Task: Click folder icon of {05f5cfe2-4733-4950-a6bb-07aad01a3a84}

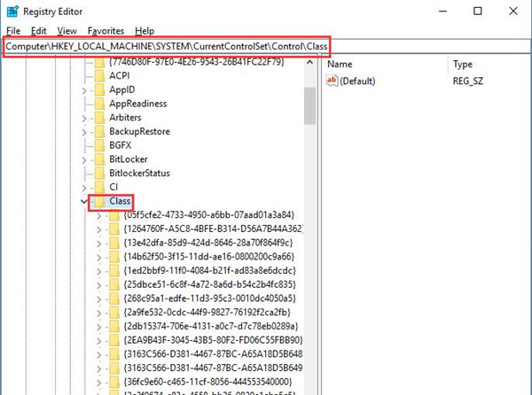Action: [114, 215]
